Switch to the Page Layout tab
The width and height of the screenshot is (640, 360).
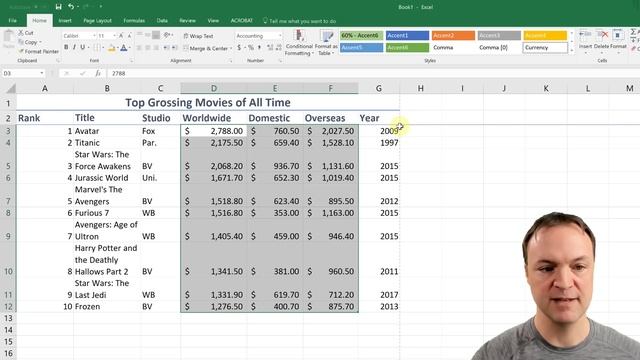click(x=98, y=20)
